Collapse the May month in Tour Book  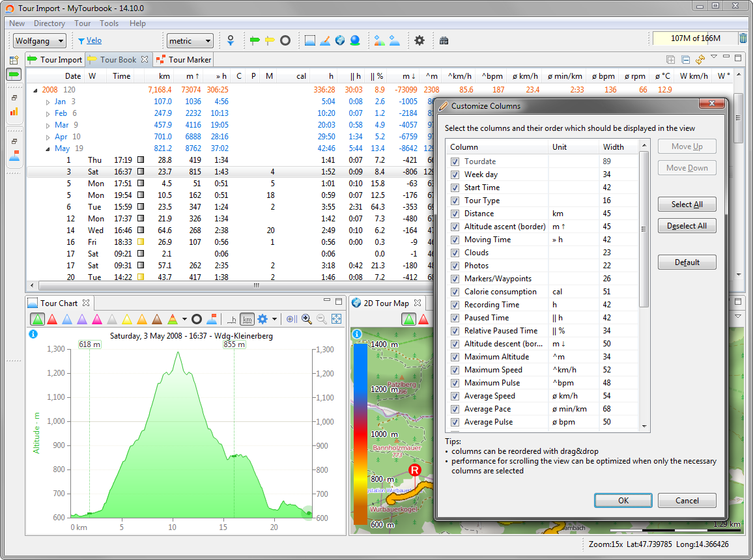pyautogui.click(x=48, y=148)
